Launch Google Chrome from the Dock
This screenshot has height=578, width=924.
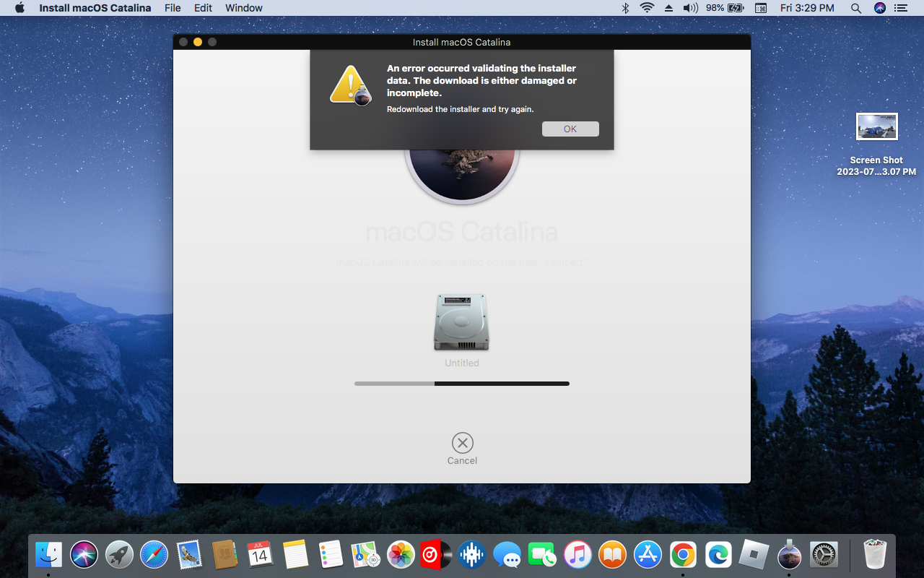tap(682, 554)
